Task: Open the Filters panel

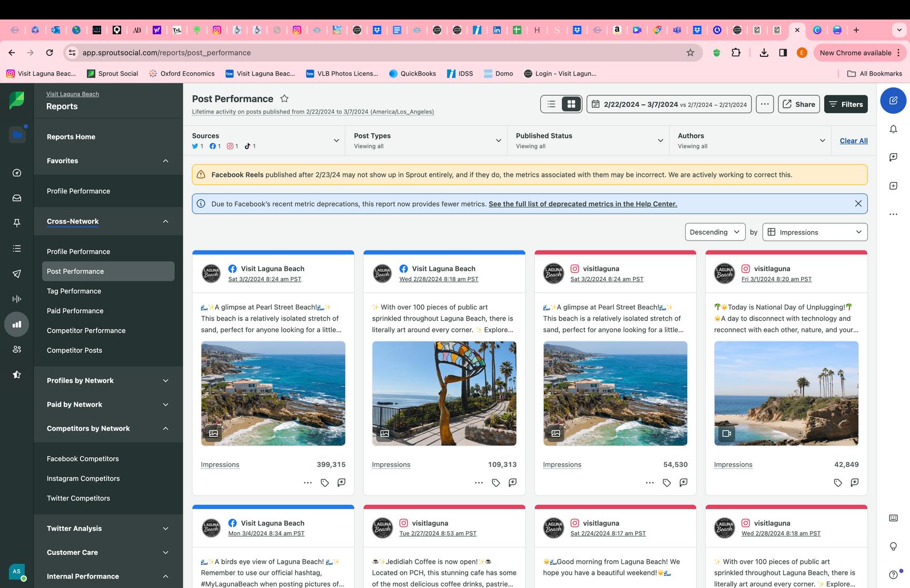Action: [x=846, y=104]
